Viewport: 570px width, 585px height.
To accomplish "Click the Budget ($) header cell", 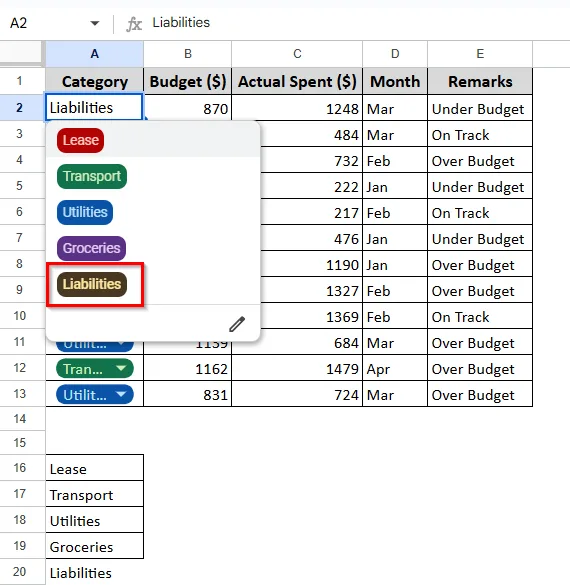I will 188,81.
